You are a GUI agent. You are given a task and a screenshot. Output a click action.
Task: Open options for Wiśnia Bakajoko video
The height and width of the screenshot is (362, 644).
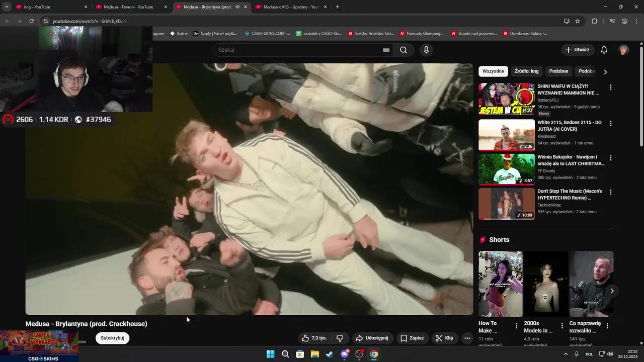(611, 158)
